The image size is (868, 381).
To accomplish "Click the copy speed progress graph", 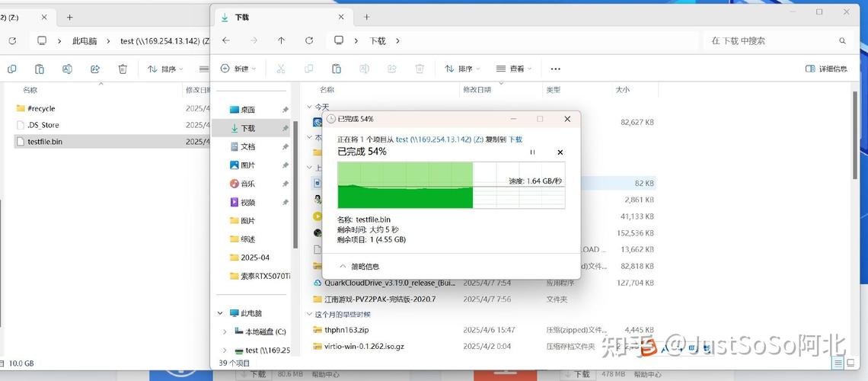I will click(x=452, y=185).
